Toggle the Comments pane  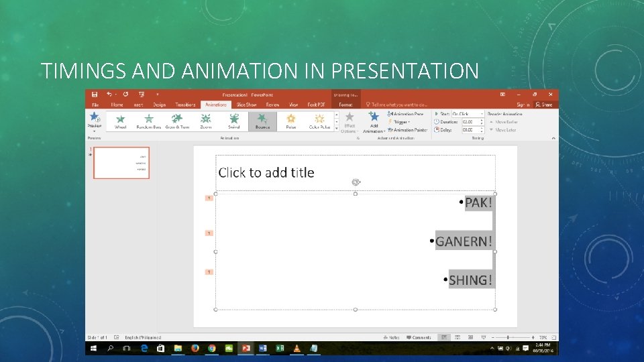[419, 337]
